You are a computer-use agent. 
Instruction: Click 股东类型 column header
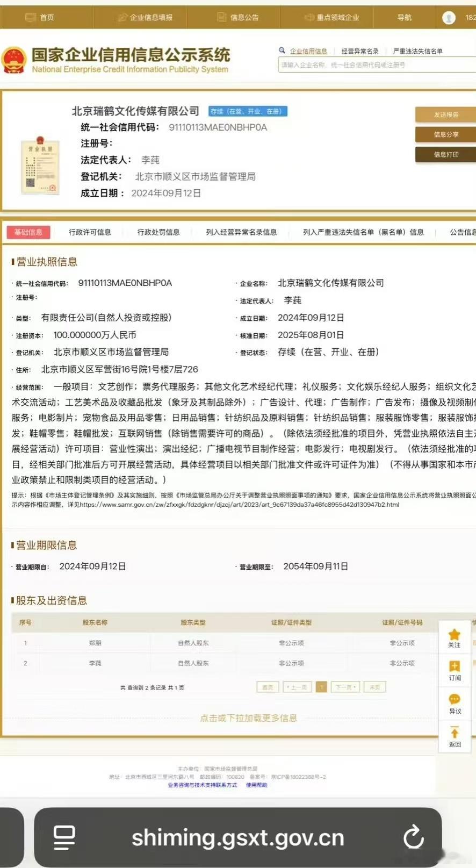click(x=193, y=622)
